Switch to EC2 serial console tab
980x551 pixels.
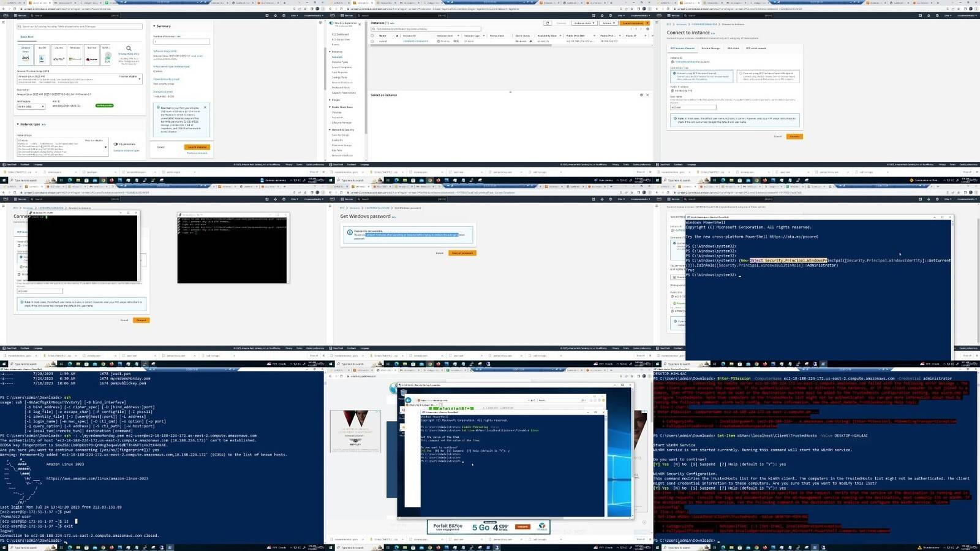pos(756,48)
